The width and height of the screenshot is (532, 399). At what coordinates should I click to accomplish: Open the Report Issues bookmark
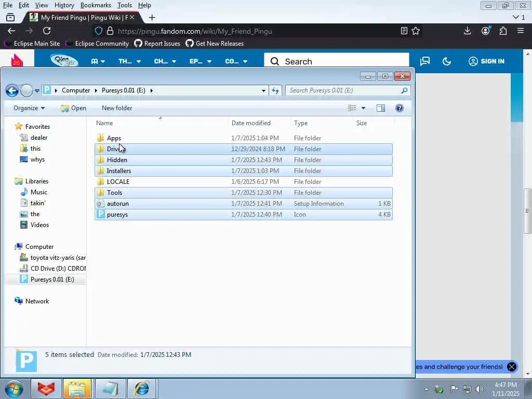pyautogui.click(x=157, y=44)
